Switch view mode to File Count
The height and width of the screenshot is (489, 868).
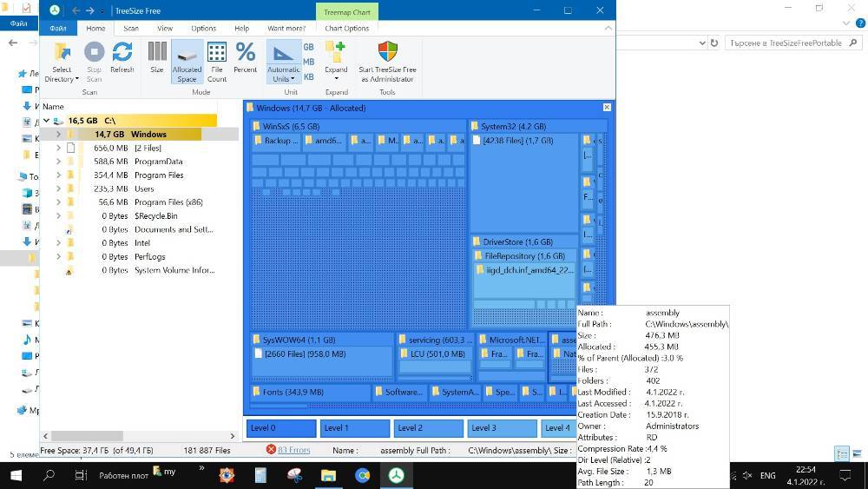tap(217, 62)
